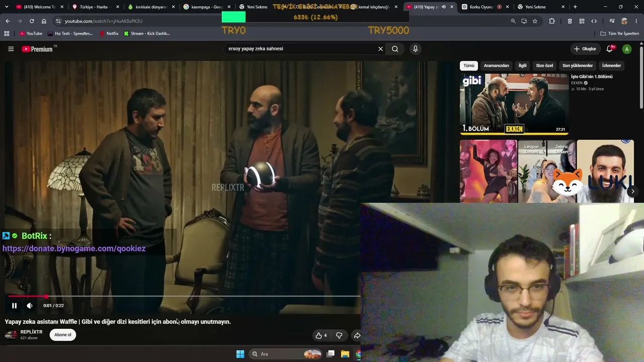Reload the current page
The height and width of the screenshot is (362, 644).
point(32,21)
